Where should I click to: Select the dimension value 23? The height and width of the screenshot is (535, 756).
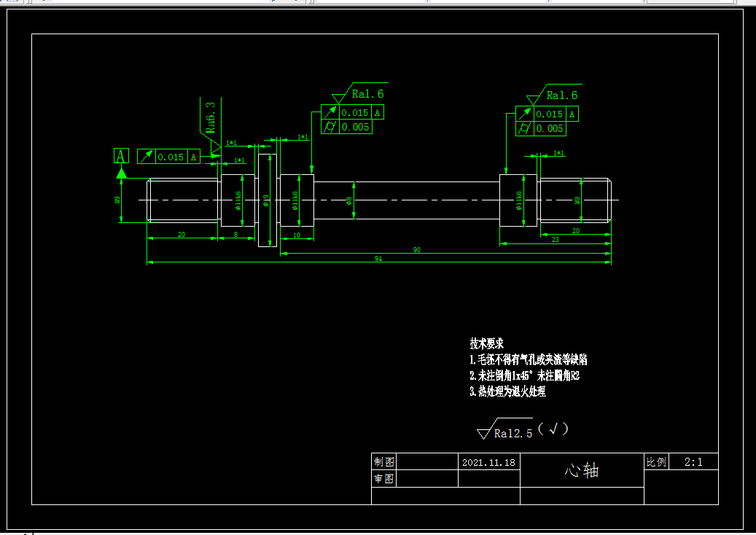pyautogui.click(x=556, y=239)
